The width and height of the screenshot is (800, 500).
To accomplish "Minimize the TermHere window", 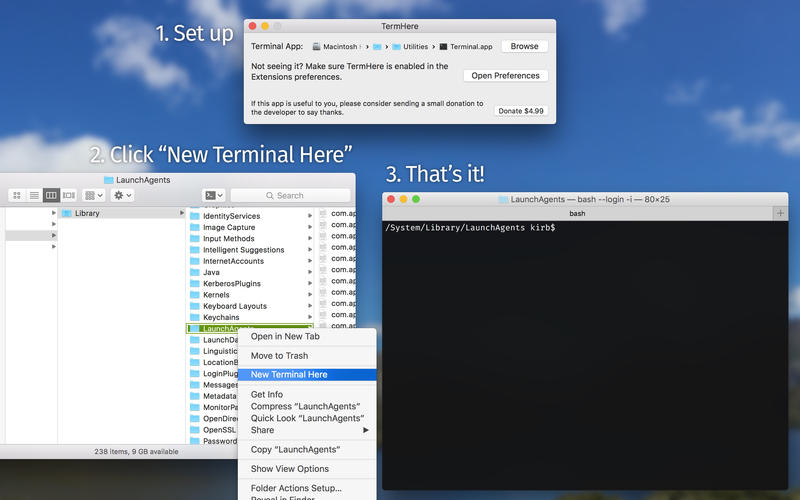I will [x=265, y=26].
